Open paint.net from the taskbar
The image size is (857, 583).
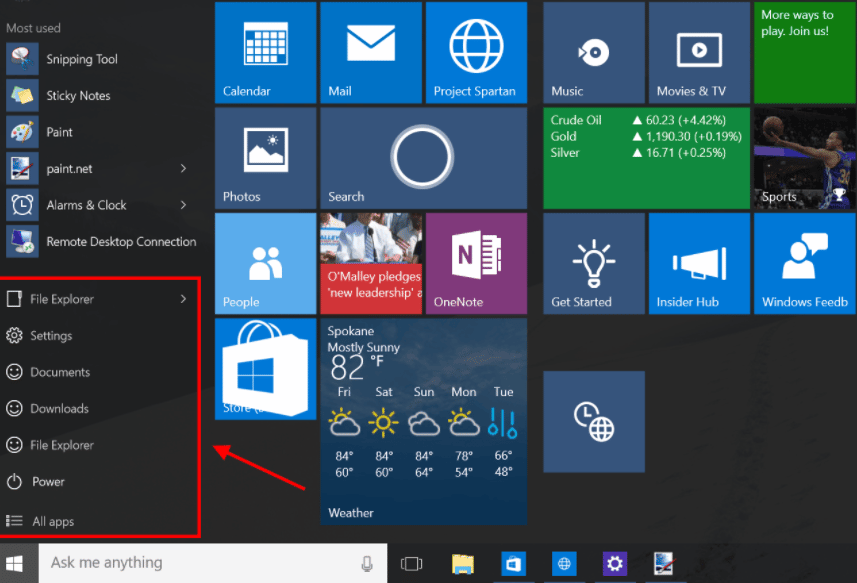click(665, 563)
